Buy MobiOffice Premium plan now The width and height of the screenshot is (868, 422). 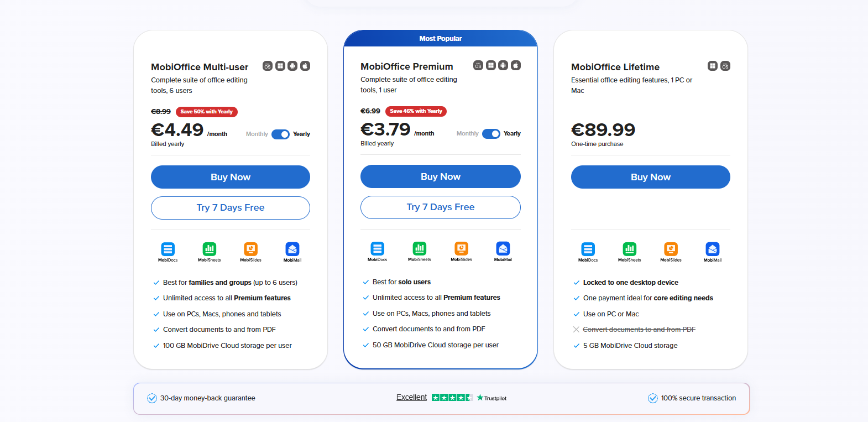coord(441,176)
